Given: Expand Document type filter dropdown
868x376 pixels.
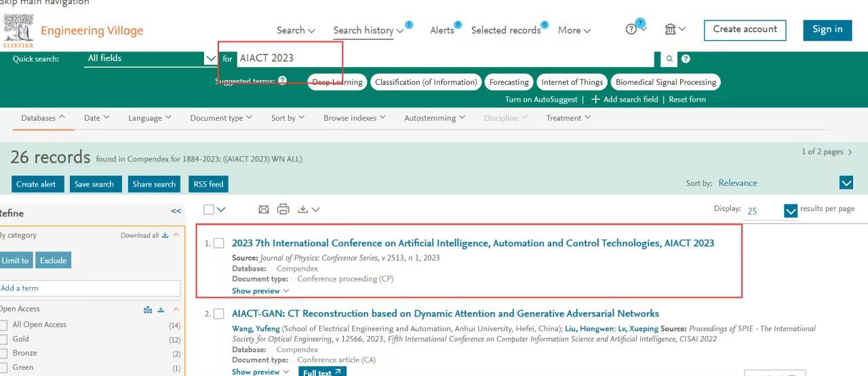Looking at the screenshot, I should click(x=221, y=118).
